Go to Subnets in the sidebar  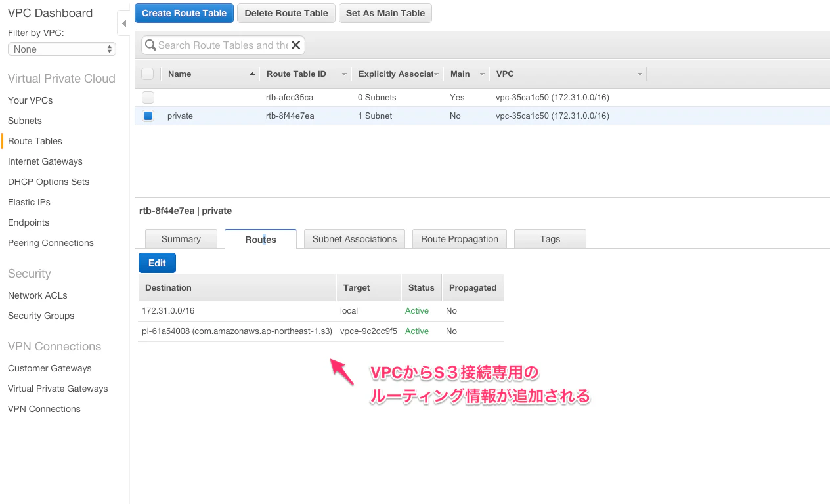pyautogui.click(x=25, y=121)
